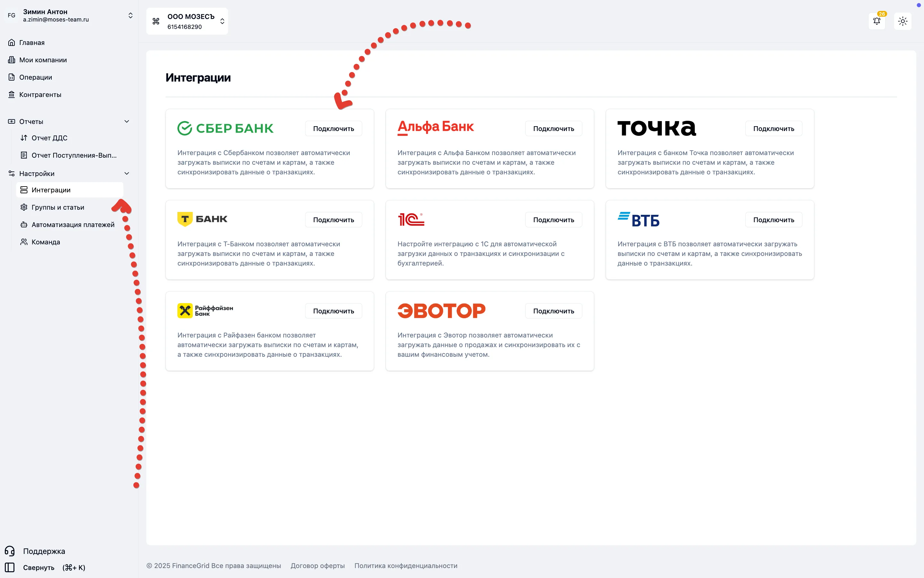Click the ВТБ logo

[638, 219]
